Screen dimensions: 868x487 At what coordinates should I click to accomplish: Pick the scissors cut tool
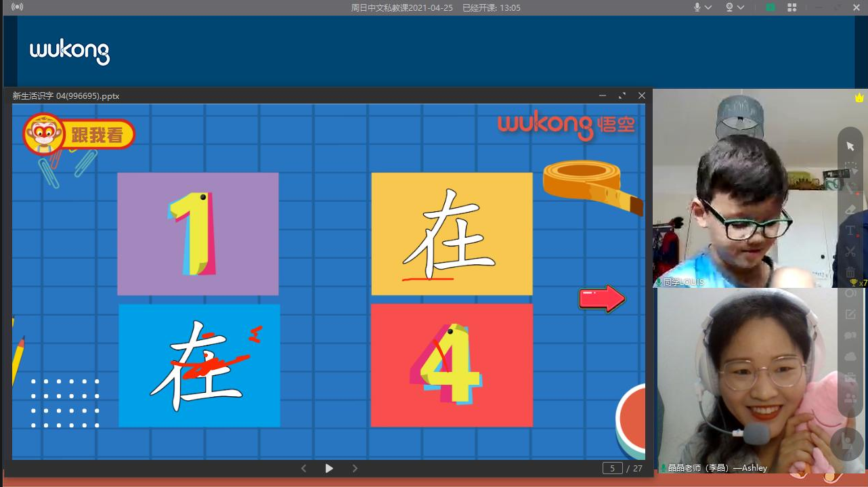tap(850, 251)
